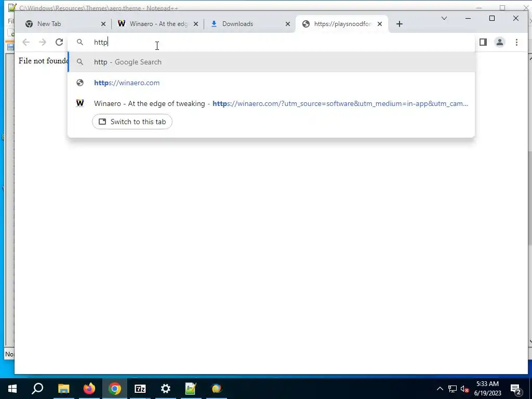Close the Winaero tab

click(196, 24)
